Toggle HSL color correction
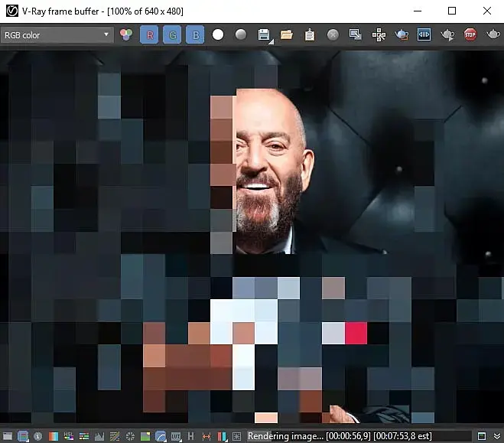 pos(69,436)
